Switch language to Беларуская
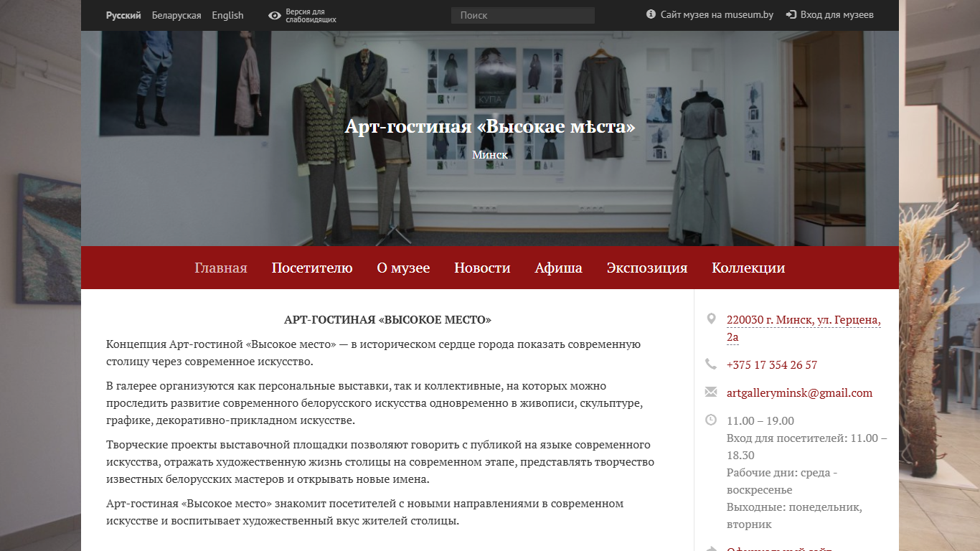The image size is (980, 551). coord(176,15)
